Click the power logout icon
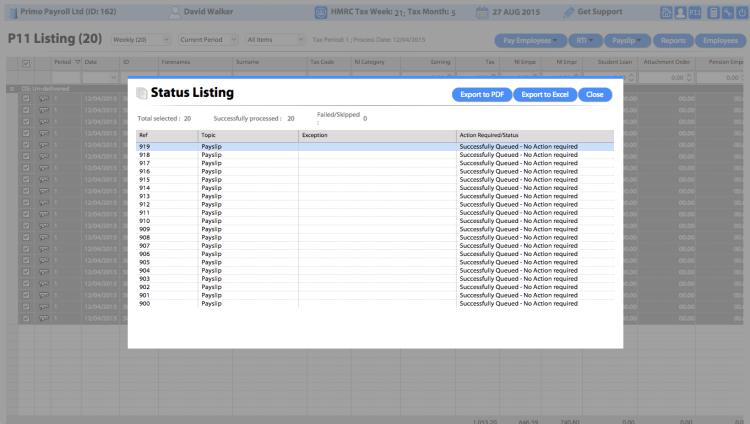The height and width of the screenshot is (424, 750). pyautogui.click(x=742, y=12)
